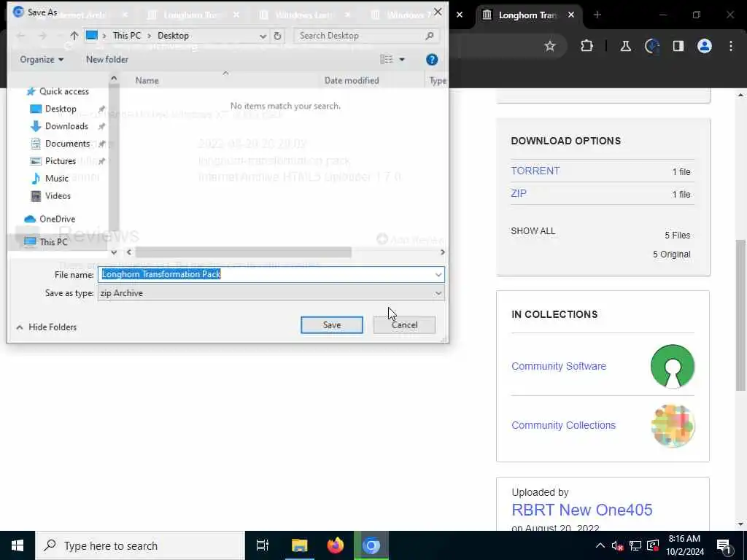Viewport: 747px width, 560px height.
Task: Open the Community Software collection link
Action: click(x=558, y=366)
